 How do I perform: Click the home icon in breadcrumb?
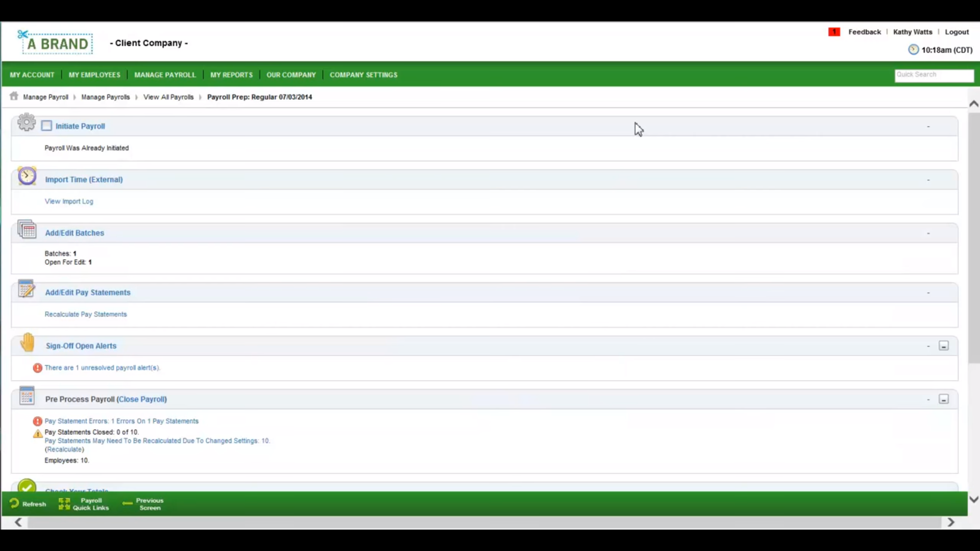pos(14,96)
